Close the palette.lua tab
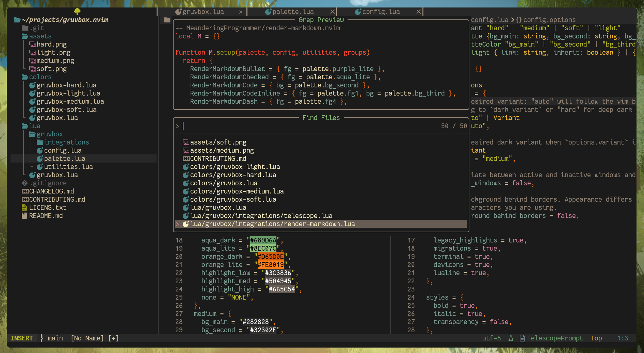The height and width of the screenshot is (353, 644). point(333,12)
